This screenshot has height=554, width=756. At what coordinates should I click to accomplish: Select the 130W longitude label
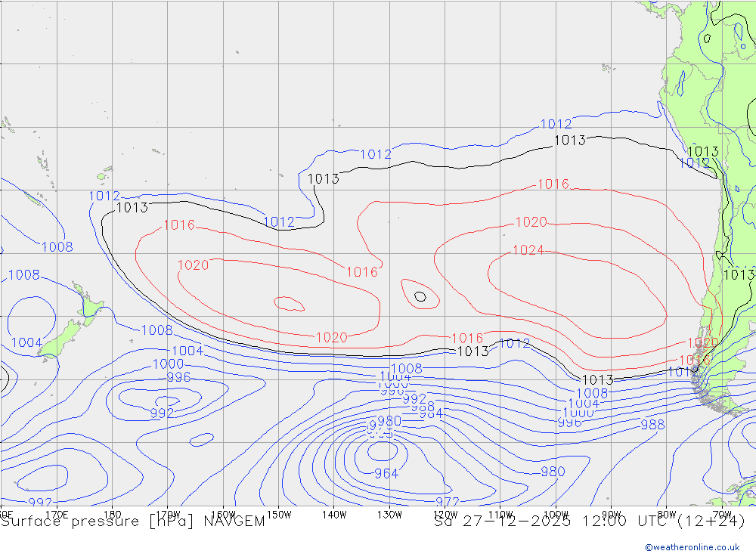[389, 515]
